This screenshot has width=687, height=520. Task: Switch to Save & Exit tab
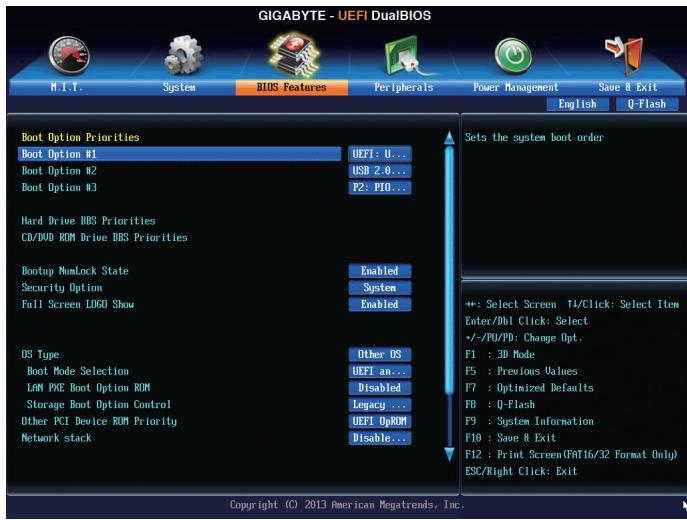click(627, 87)
